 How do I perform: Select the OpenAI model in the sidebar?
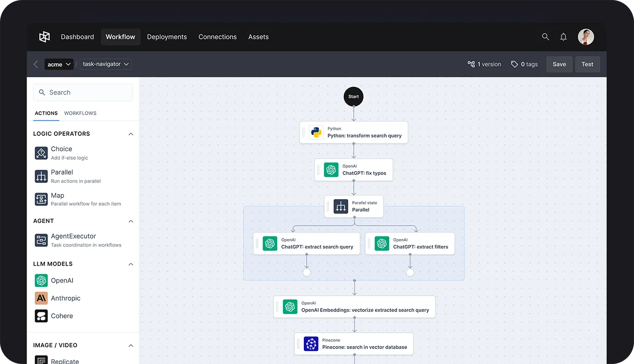click(x=41, y=280)
